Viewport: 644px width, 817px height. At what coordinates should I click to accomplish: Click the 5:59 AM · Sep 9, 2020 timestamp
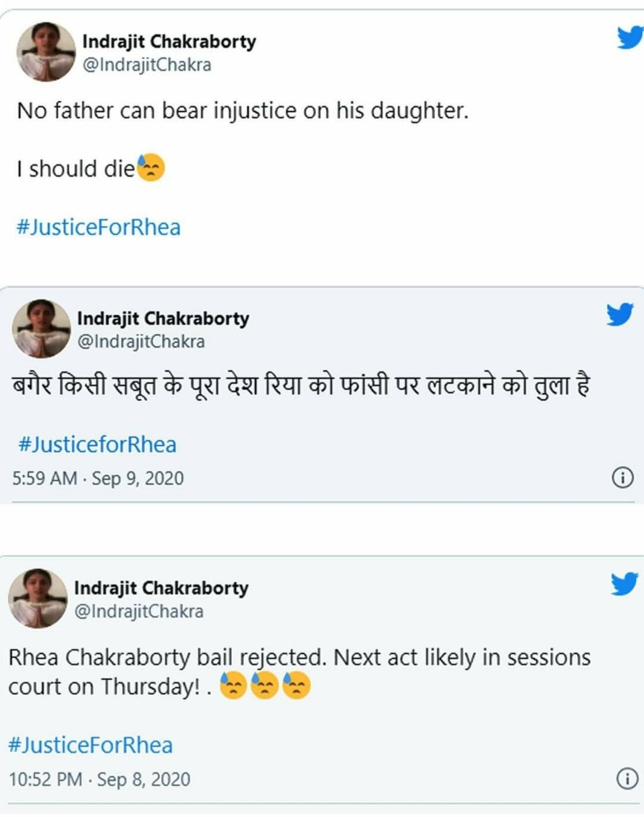tap(98, 478)
